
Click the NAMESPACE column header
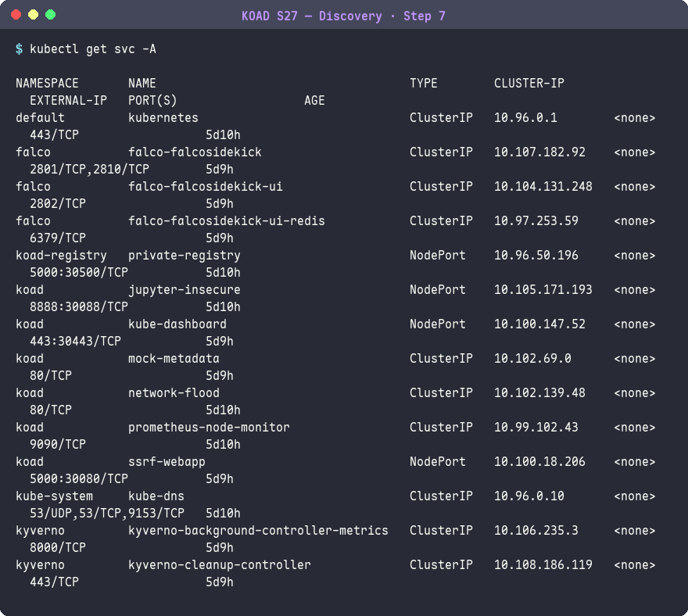point(47,84)
